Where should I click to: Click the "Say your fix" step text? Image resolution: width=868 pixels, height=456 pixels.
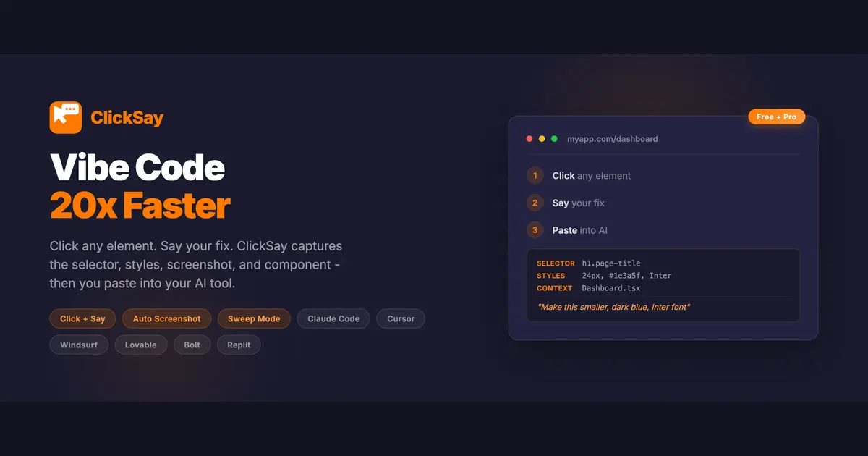[x=578, y=203]
